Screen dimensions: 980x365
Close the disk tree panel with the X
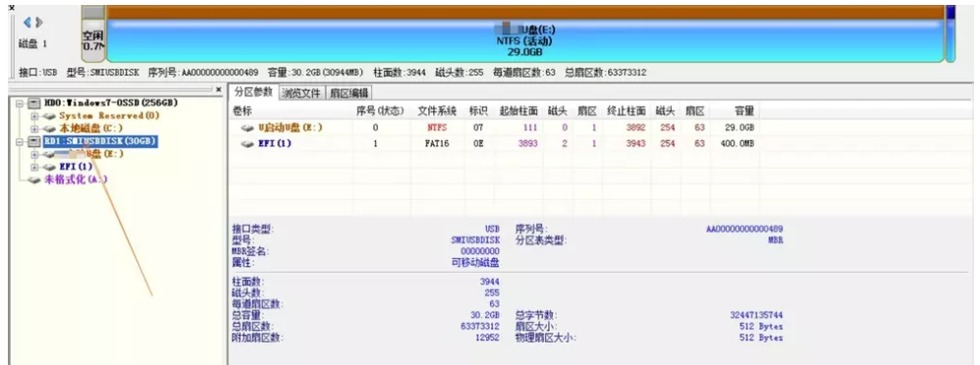point(218,89)
